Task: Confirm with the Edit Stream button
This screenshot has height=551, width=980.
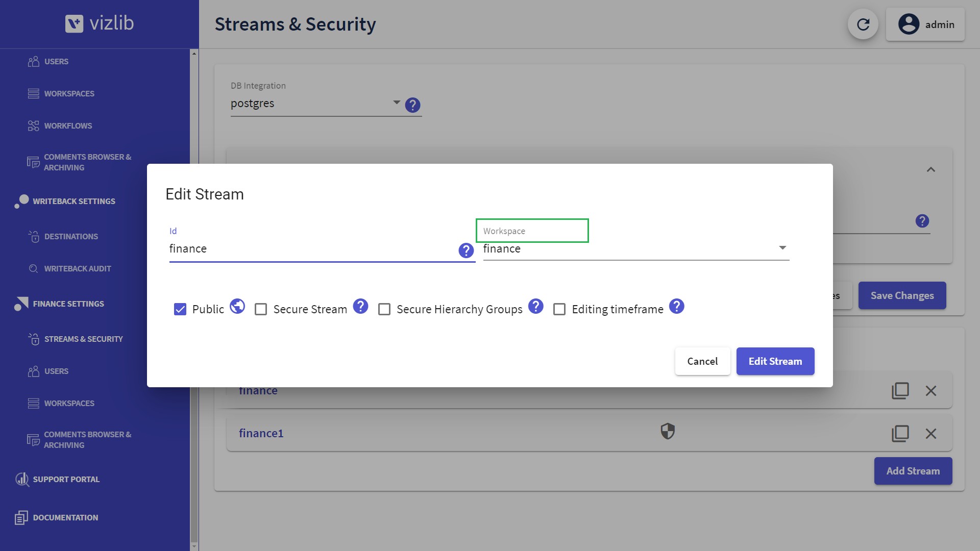Action: click(775, 361)
